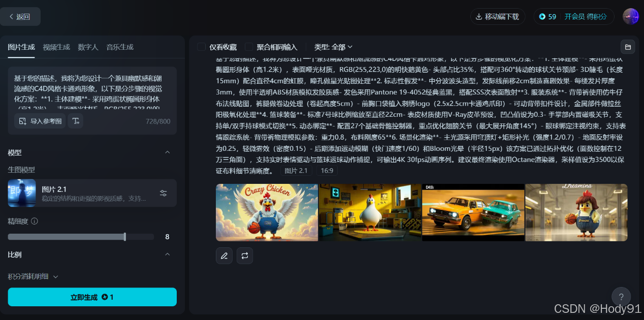Click 立即生成 generate button
Image resolution: width=644 pixels, height=320 pixels.
point(92,297)
